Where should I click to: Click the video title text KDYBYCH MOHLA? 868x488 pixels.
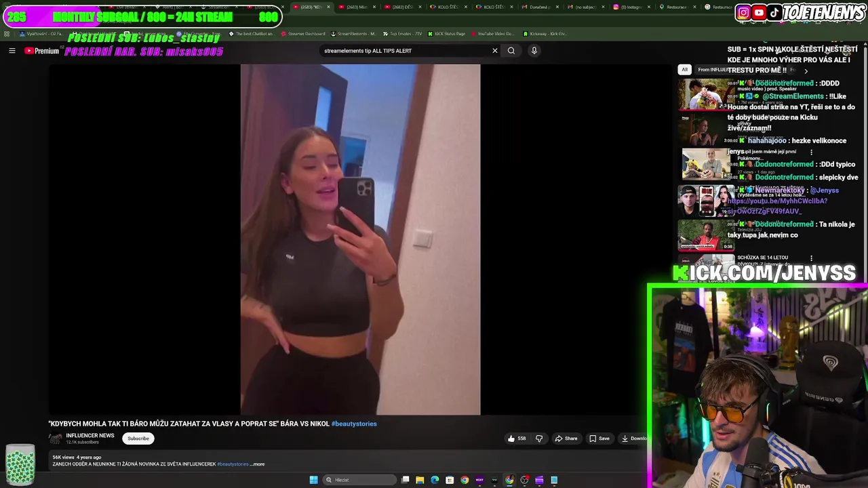[189, 424]
